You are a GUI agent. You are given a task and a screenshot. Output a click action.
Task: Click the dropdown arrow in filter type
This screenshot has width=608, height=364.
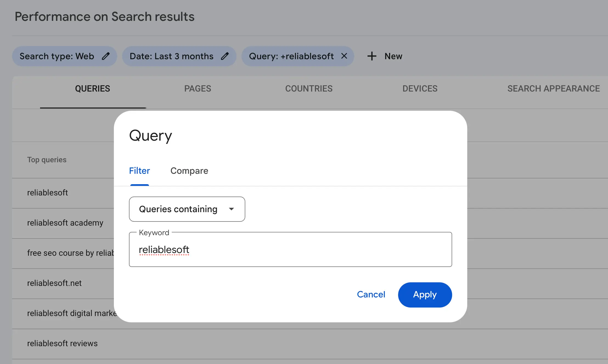[231, 209]
